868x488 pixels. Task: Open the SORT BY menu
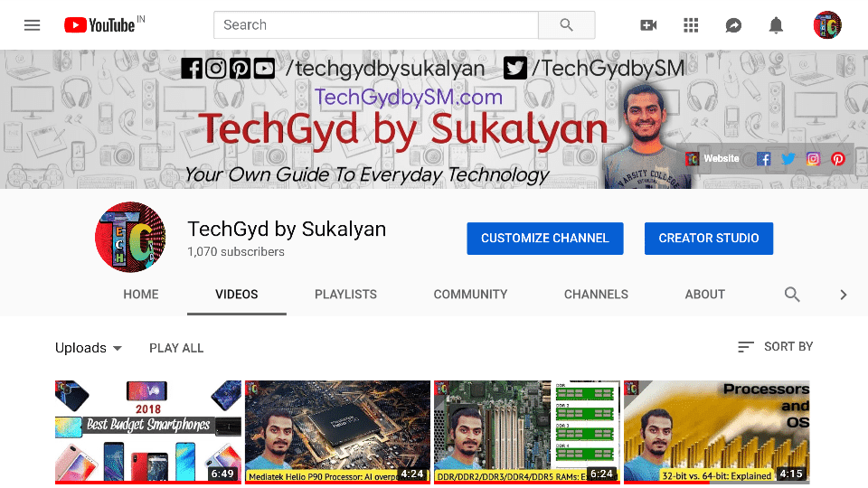pyautogui.click(x=776, y=347)
